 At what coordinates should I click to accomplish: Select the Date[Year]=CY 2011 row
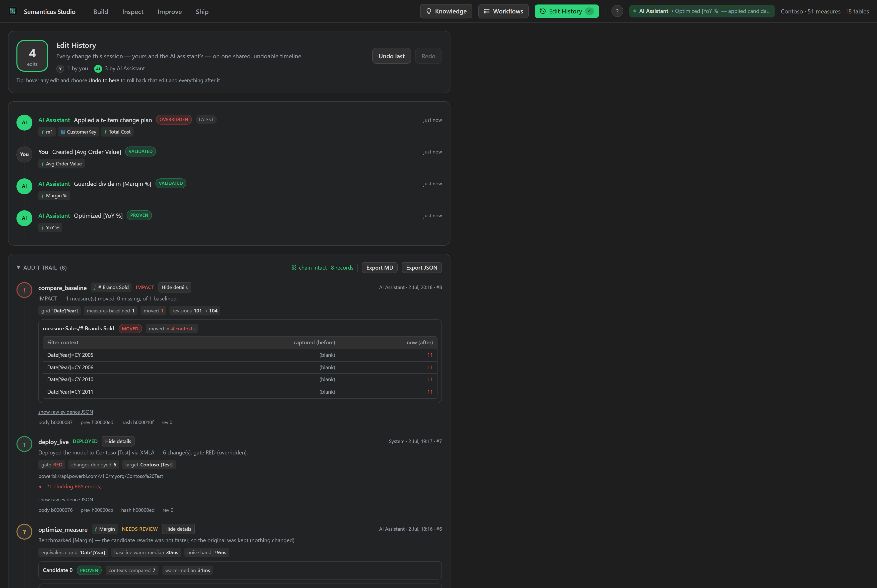[x=240, y=392]
